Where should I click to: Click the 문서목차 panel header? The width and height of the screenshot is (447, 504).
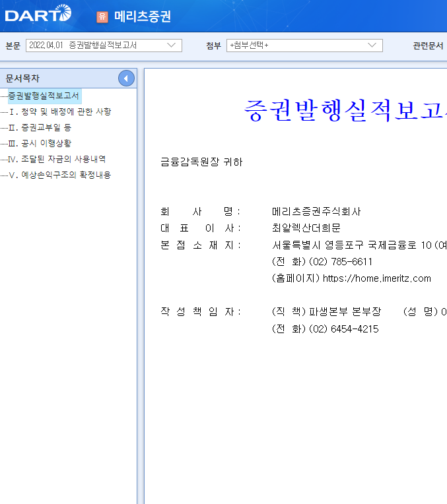point(22,78)
